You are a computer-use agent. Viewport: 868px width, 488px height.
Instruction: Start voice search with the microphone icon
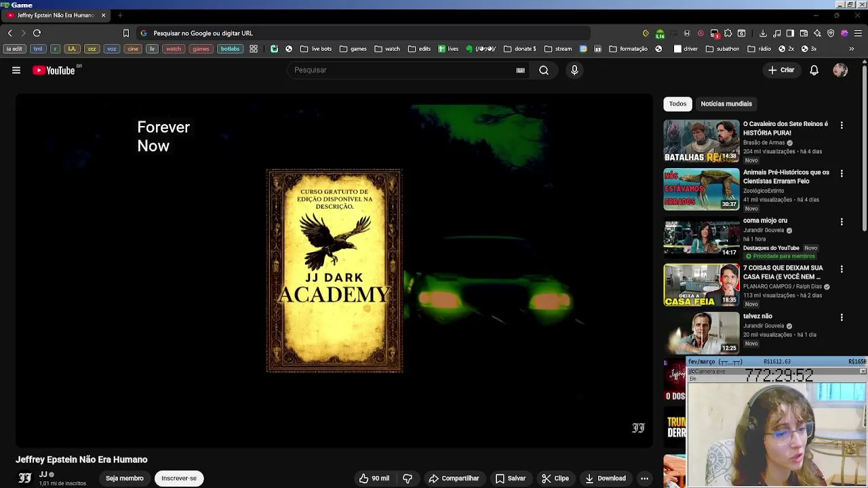coord(574,70)
